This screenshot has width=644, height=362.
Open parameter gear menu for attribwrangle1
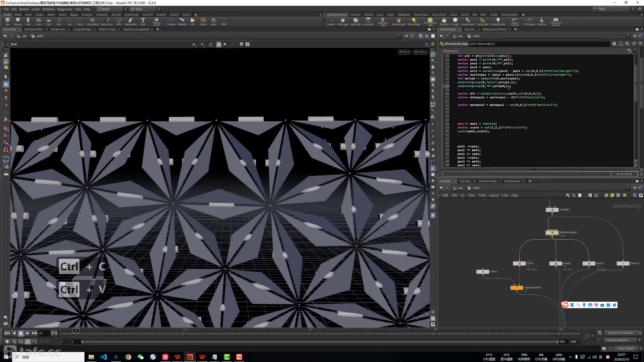pyautogui.click(x=614, y=44)
